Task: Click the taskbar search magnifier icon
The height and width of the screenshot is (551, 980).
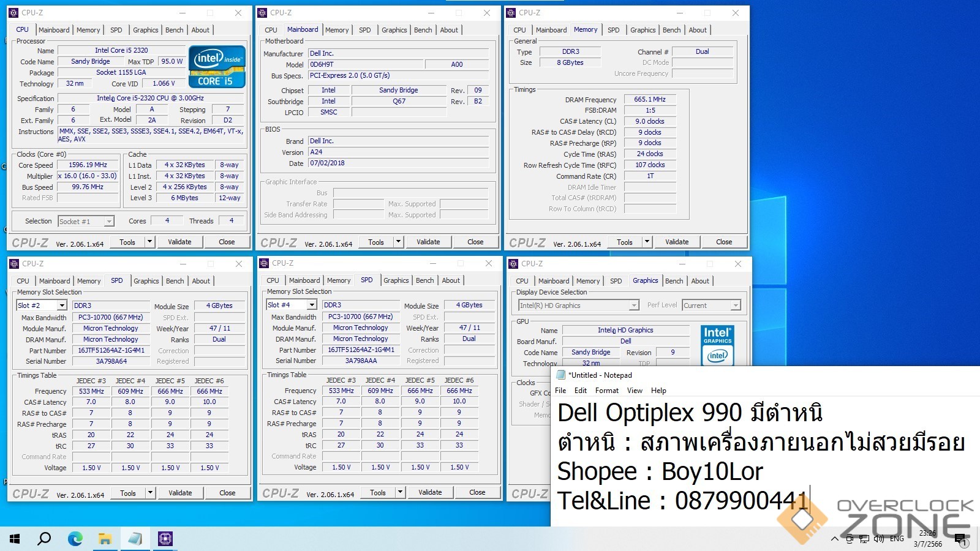Action: (44, 539)
